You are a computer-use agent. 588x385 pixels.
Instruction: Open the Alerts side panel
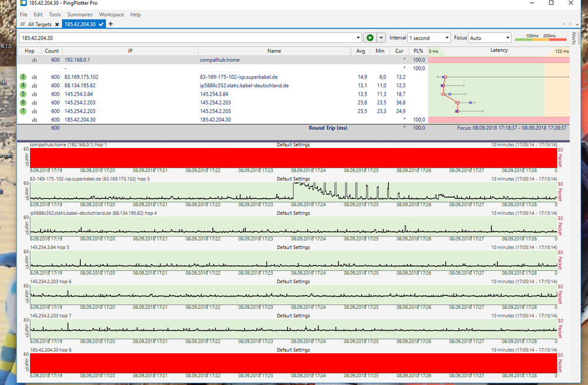point(574,38)
